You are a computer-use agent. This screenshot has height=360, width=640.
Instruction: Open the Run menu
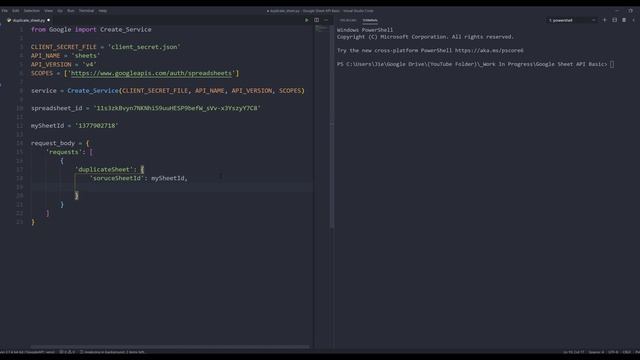point(71,11)
